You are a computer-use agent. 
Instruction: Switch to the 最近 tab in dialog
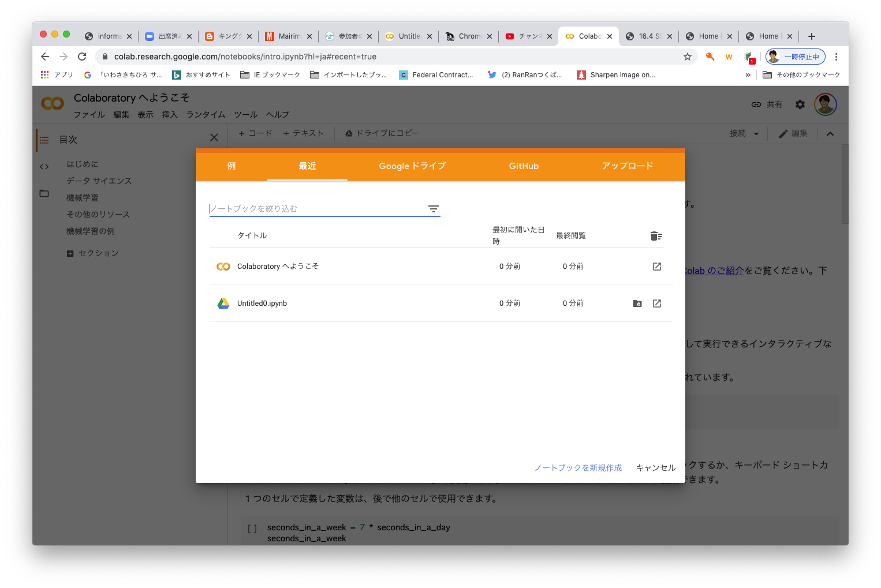(x=307, y=166)
